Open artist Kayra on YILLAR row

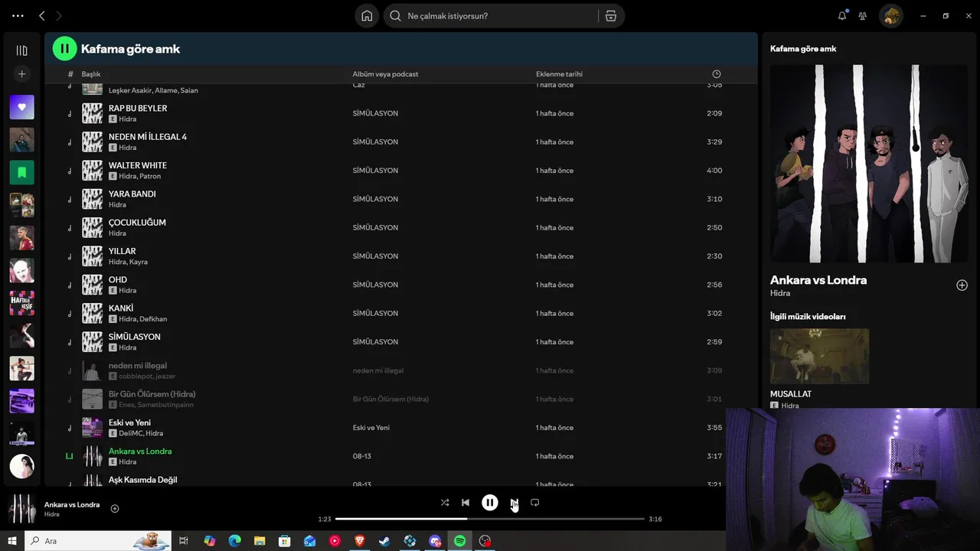point(139,262)
